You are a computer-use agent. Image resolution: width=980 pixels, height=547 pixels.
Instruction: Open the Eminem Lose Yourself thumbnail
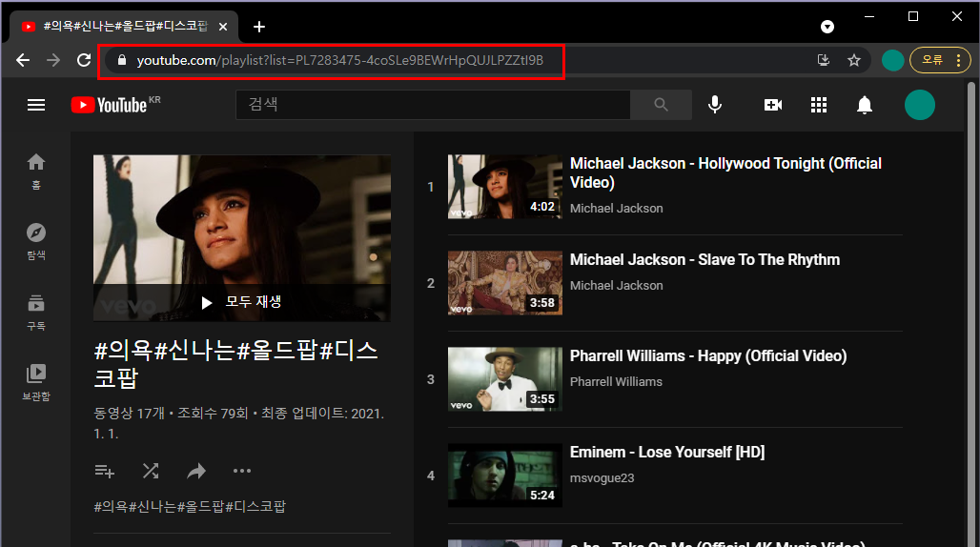coord(505,476)
